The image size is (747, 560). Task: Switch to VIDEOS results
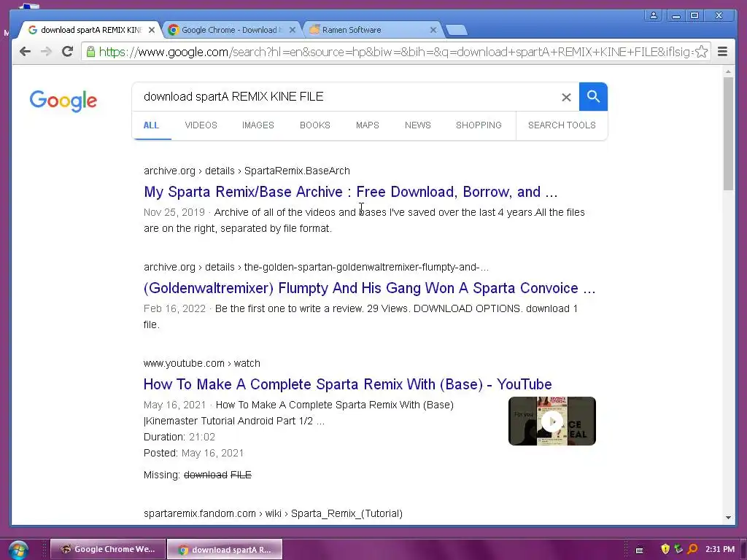(201, 125)
